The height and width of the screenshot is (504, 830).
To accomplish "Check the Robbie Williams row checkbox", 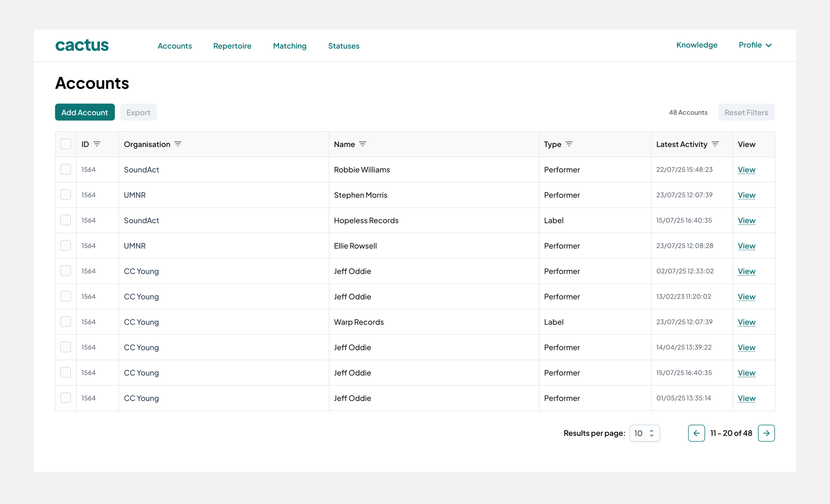I will click(x=66, y=169).
